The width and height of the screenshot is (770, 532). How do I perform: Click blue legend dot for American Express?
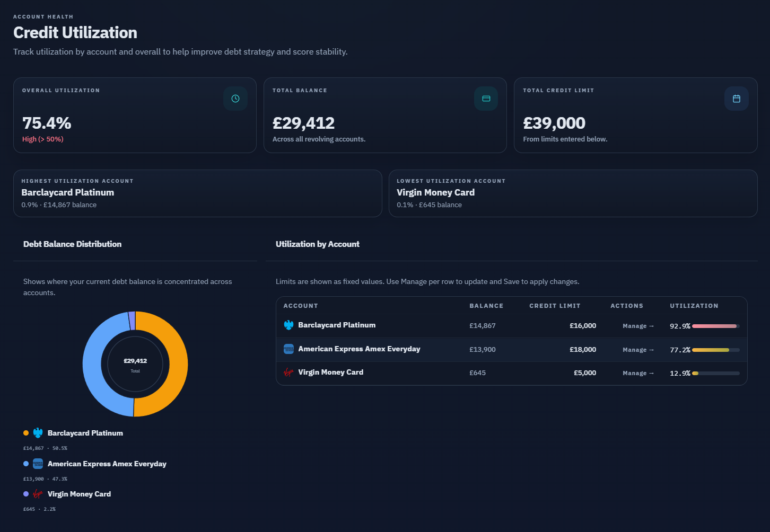pyautogui.click(x=26, y=464)
